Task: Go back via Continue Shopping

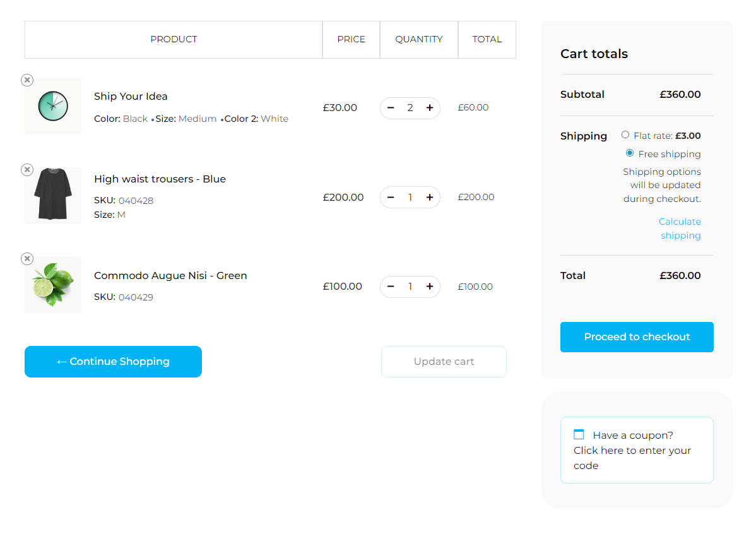Action: [x=113, y=362]
